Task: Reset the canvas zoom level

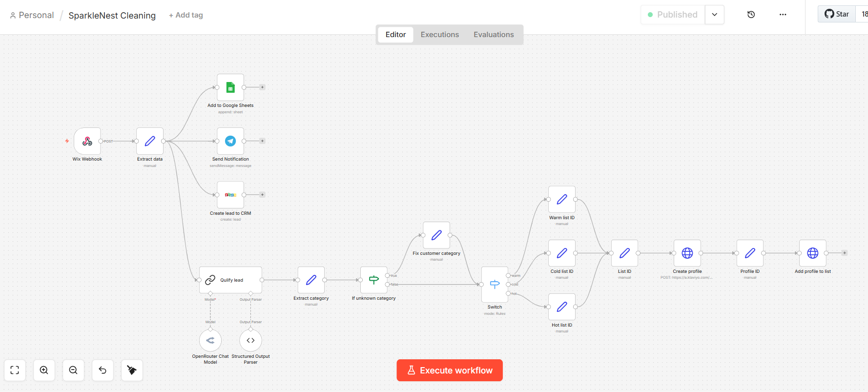Action: (x=103, y=370)
